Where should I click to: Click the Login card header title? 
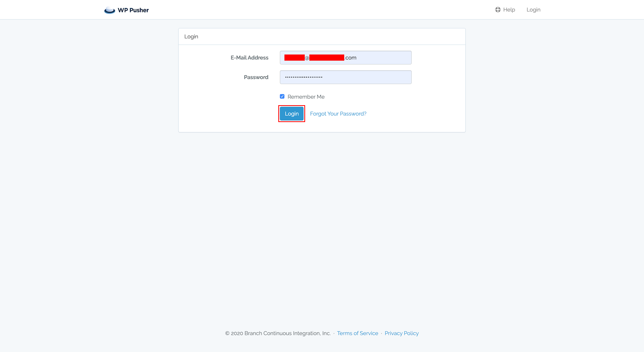[x=191, y=36]
